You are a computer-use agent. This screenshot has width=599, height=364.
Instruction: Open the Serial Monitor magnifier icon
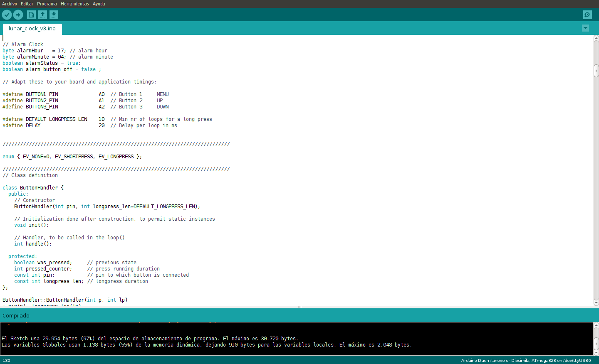[x=587, y=15]
